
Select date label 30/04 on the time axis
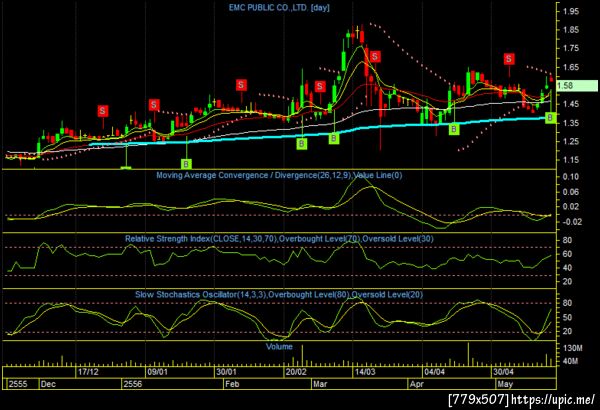click(503, 372)
